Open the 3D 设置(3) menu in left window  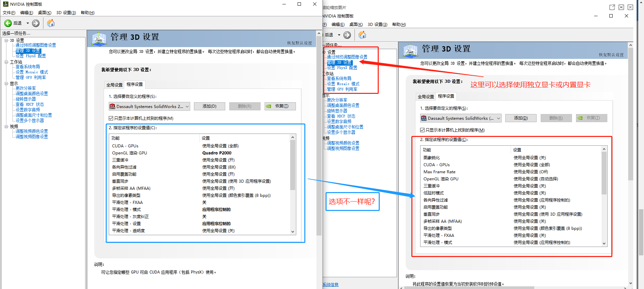point(66,13)
